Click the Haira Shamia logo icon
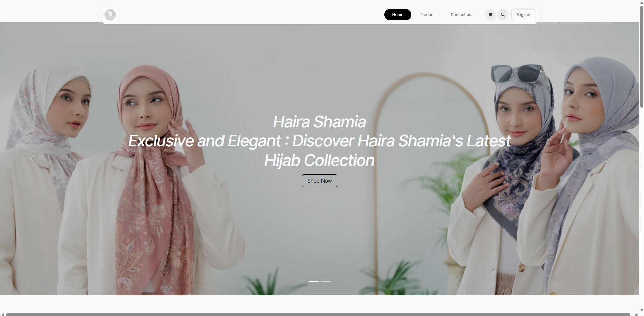This screenshot has height=316, width=644. (110, 15)
